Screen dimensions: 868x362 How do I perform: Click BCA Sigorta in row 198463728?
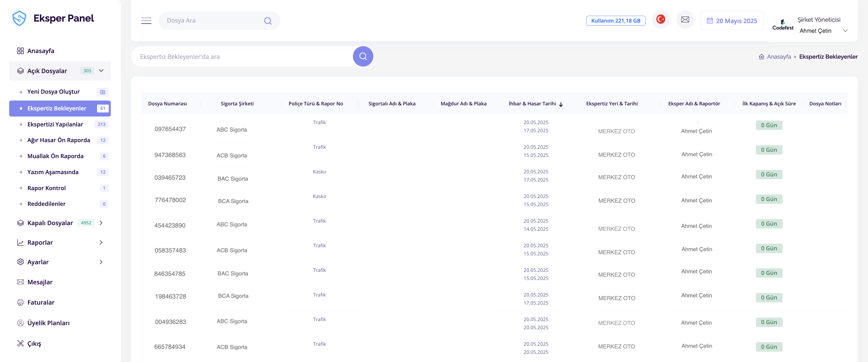(233, 296)
